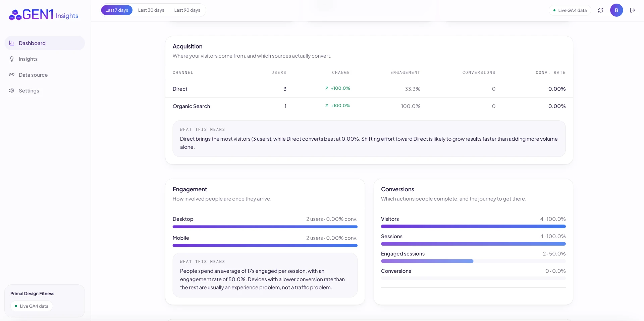Click the Desktop progress bar
The image size is (644, 321).
265,227
